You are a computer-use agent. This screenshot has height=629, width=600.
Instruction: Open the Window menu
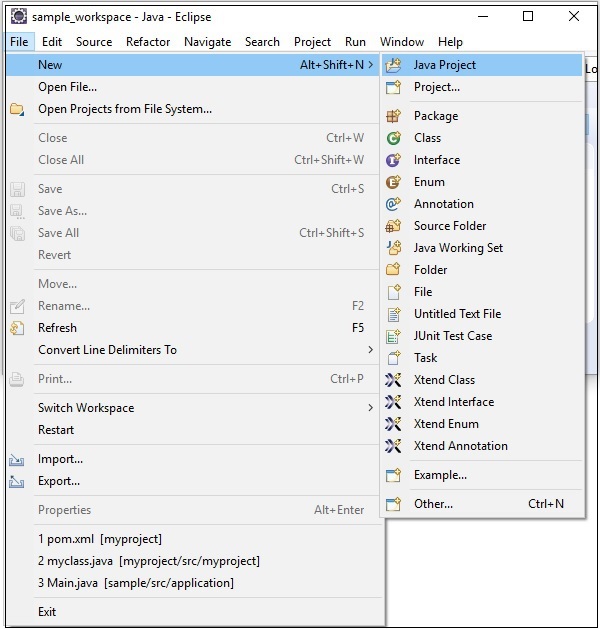pyautogui.click(x=402, y=42)
